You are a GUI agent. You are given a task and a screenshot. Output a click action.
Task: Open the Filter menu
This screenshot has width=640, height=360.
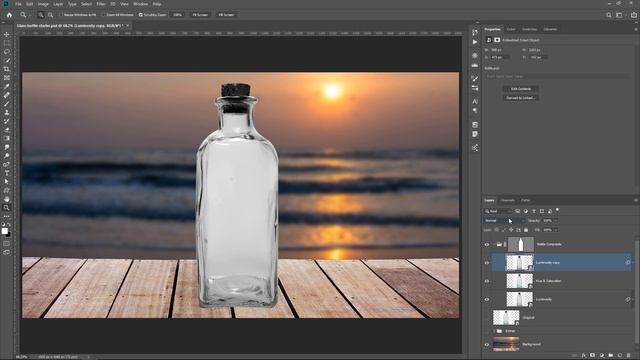click(x=101, y=4)
